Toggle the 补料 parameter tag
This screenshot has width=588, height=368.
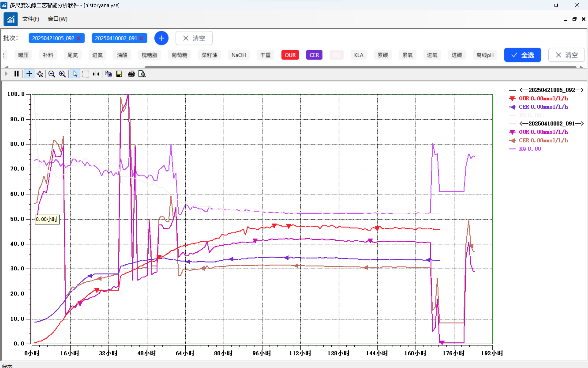tap(48, 55)
